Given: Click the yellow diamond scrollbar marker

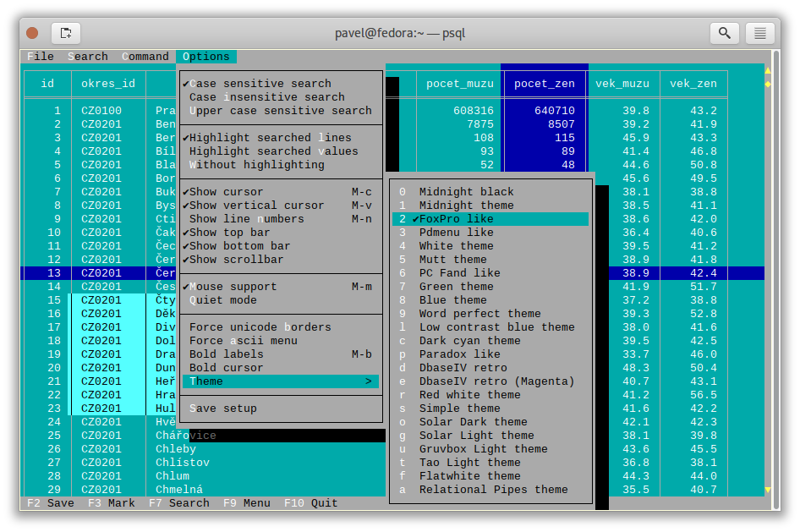Looking at the screenshot, I should pyautogui.click(x=768, y=84).
